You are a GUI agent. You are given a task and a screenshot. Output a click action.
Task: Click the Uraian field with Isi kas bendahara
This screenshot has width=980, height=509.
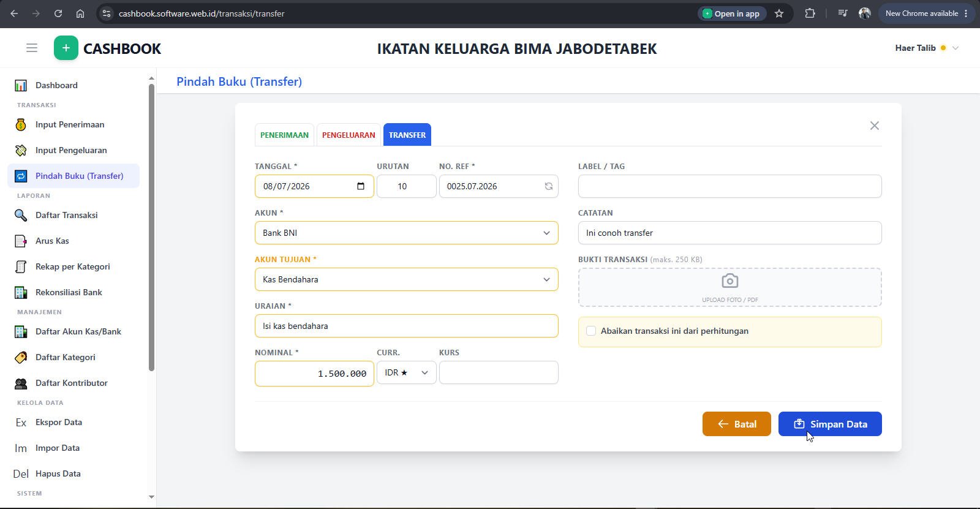click(406, 326)
